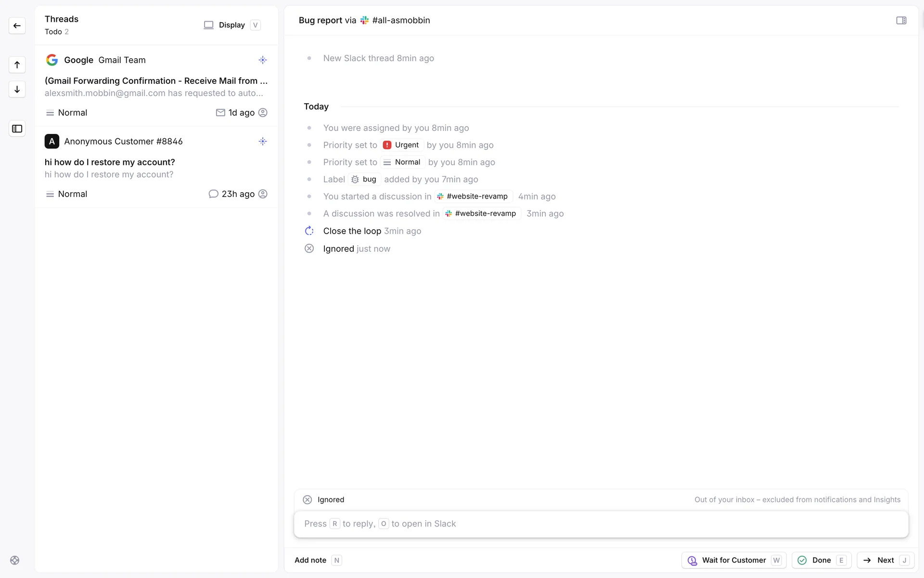
Task: Open Normal priority on Gmail Team thread
Action: [x=67, y=113]
